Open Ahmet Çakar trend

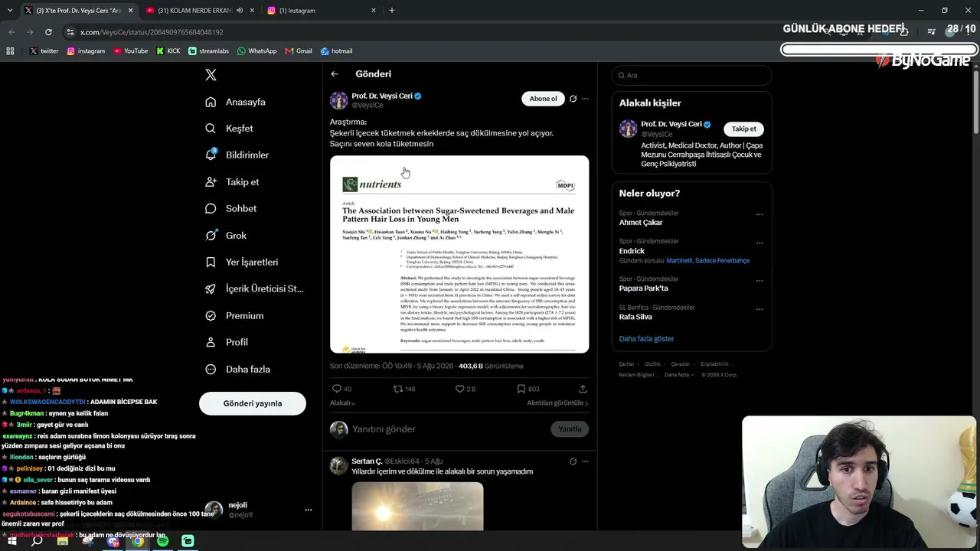pyautogui.click(x=641, y=223)
